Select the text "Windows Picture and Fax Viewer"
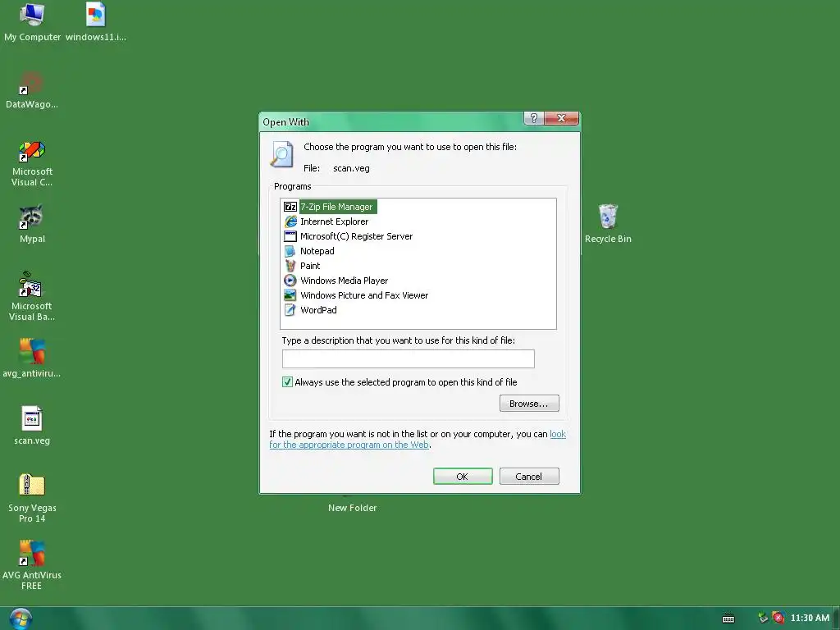The height and width of the screenshot is (630, 840). [364, 295]
